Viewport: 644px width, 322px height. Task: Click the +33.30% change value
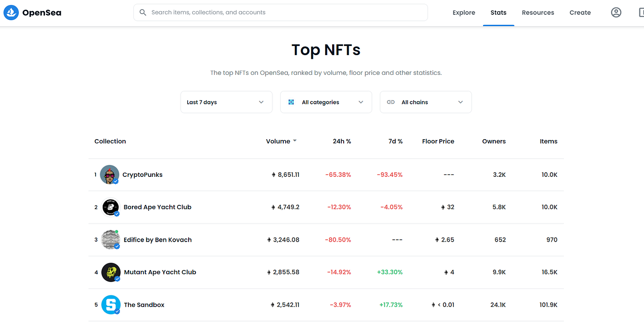click(x=390, y=272)
